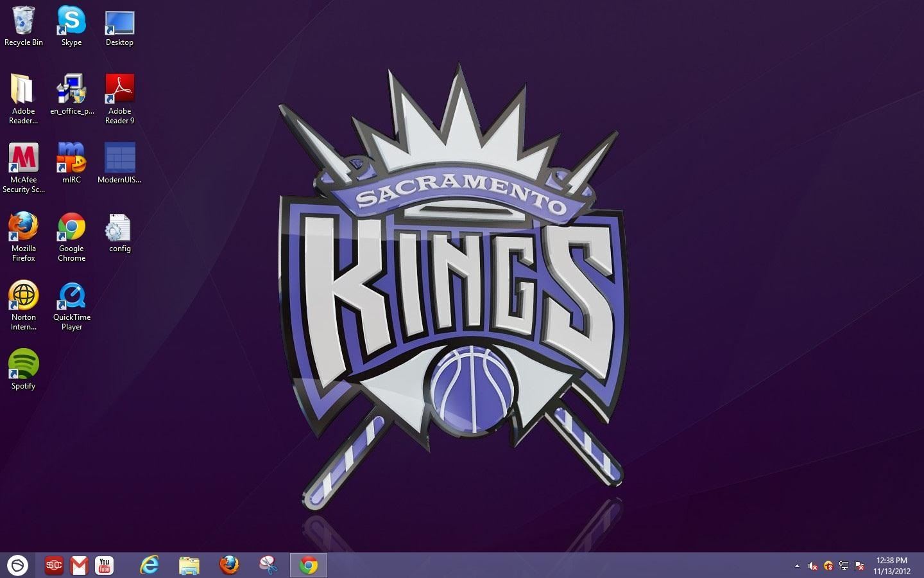This screenshot has width=924, height=578.
Task: Open the clock and calendar display
Action: click(892, 566)
